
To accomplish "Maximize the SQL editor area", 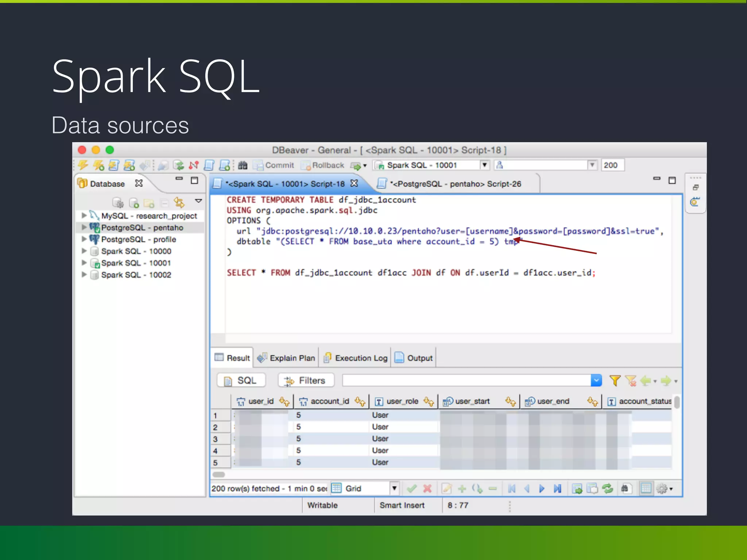I will click(672, 180).
